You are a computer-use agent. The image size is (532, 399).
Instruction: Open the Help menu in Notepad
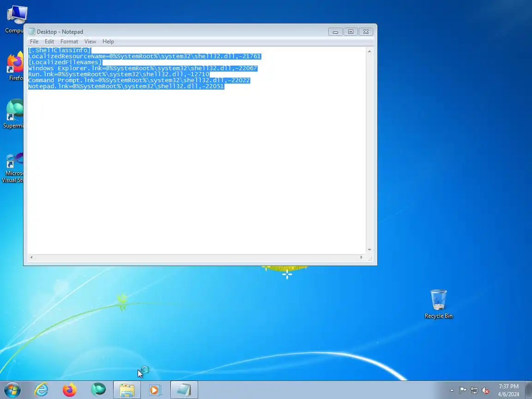108,42
